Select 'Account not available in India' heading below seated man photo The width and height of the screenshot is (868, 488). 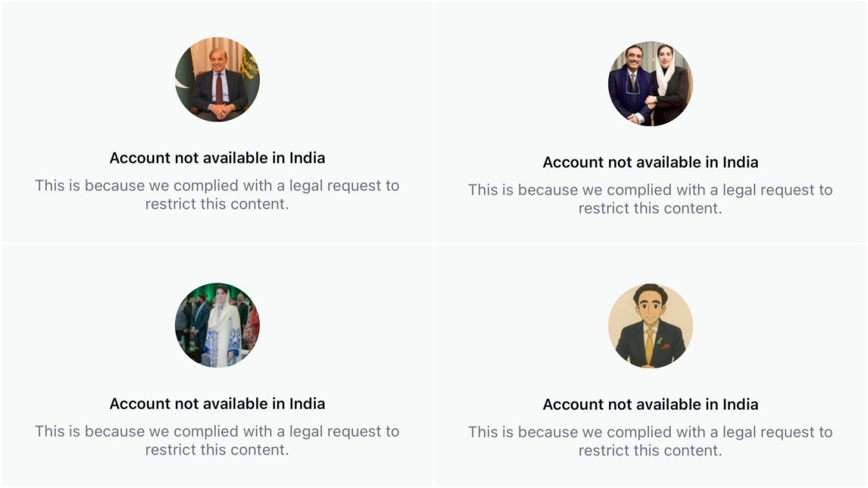coord(217,158)
